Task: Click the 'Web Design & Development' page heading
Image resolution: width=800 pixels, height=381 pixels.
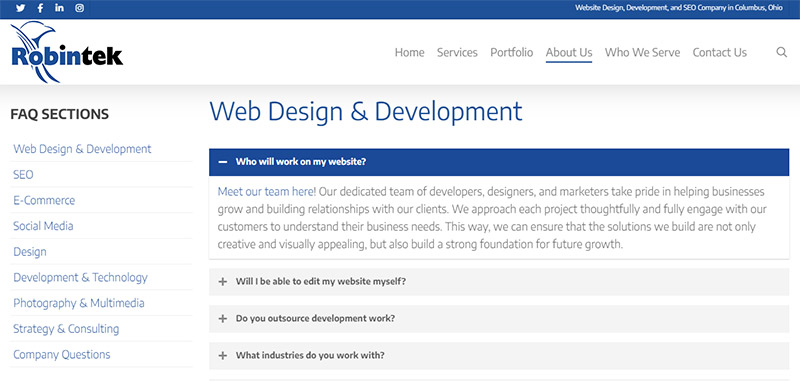Action: (366, 111)
